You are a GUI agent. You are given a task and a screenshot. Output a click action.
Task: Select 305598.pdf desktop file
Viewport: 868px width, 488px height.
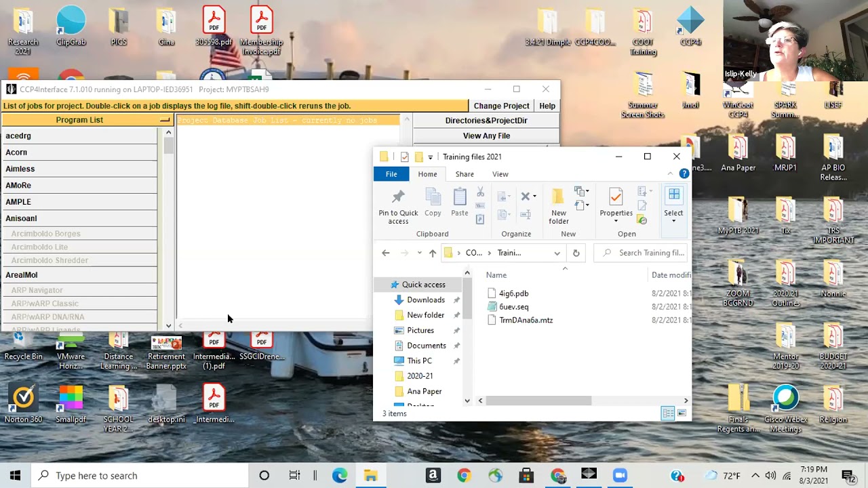(214, 26)
